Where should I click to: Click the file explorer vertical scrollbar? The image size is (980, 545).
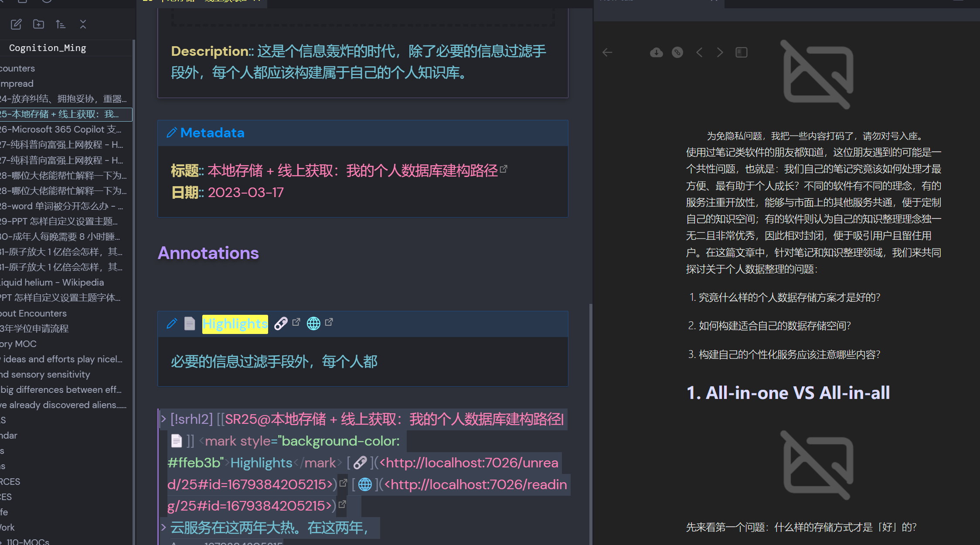(133, 292)
